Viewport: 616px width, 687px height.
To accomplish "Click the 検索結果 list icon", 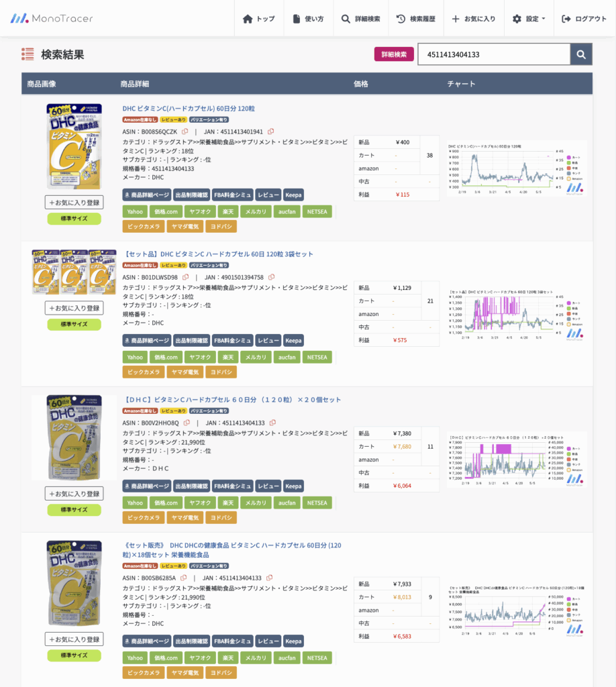I will tap(28, 54).
